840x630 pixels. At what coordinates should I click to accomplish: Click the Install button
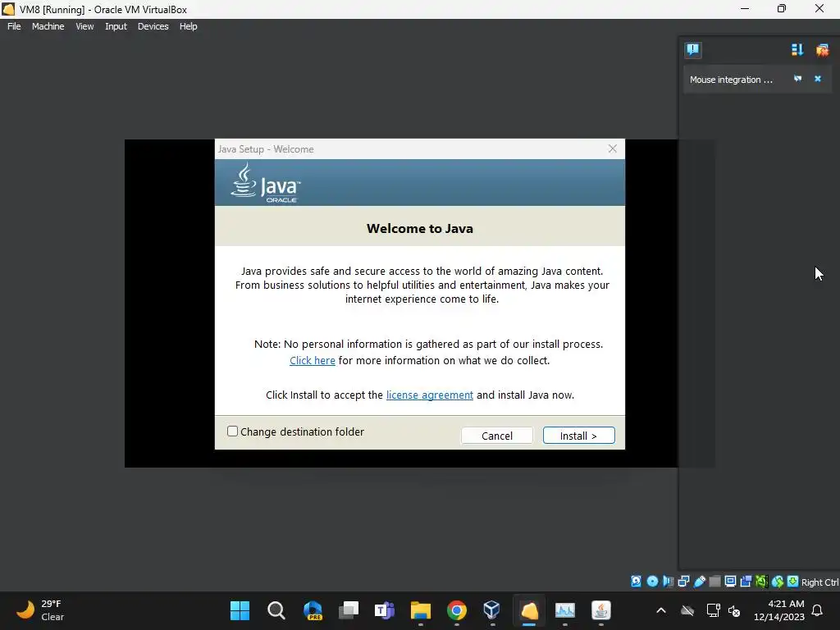pyautogui.click(x=578, y=436)
